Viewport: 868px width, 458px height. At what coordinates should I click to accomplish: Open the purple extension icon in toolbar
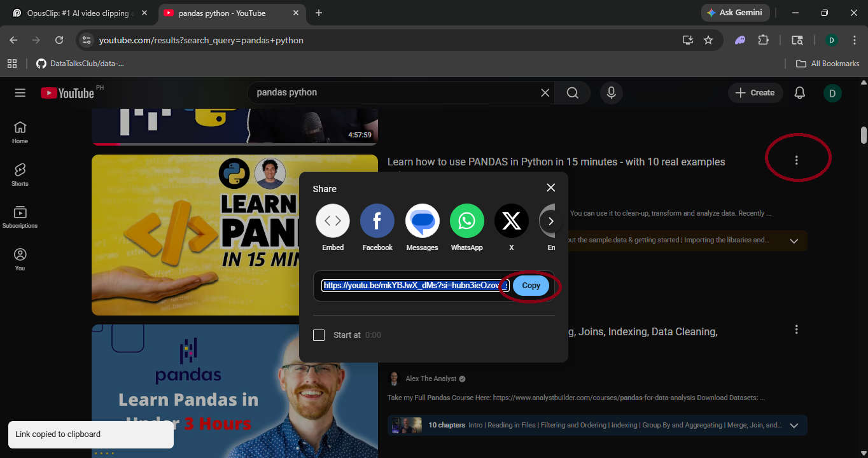(740, 40)
